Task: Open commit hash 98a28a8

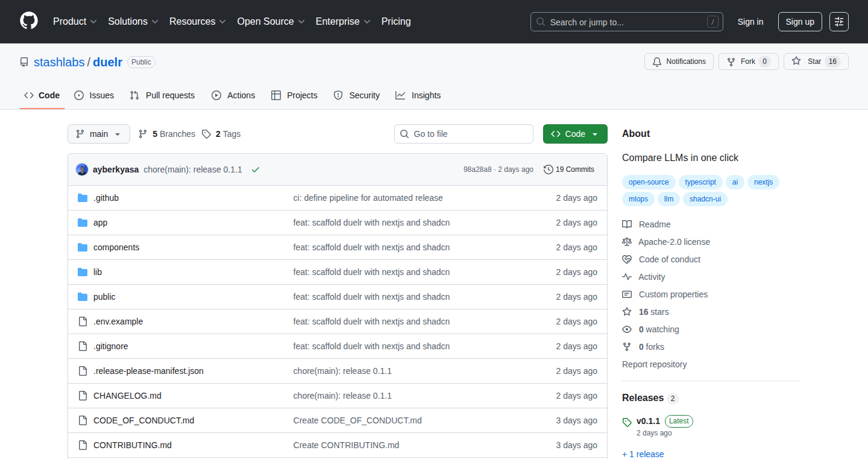Action: pos(477,169)
